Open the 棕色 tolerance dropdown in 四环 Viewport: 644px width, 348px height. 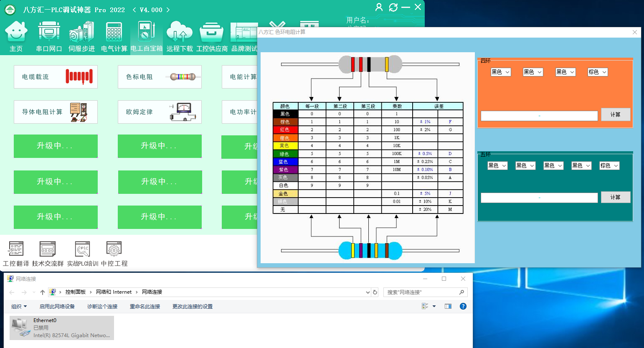598,72
